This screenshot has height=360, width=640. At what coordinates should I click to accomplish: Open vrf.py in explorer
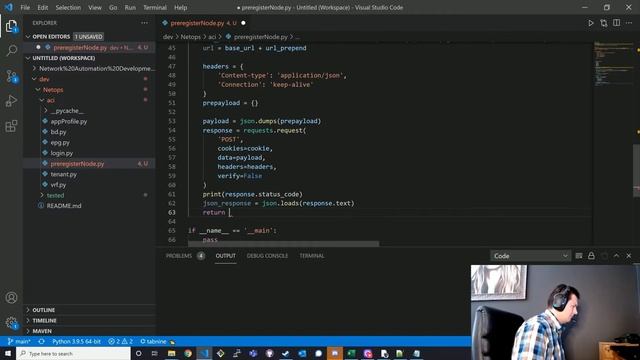(x=58, y=185)
